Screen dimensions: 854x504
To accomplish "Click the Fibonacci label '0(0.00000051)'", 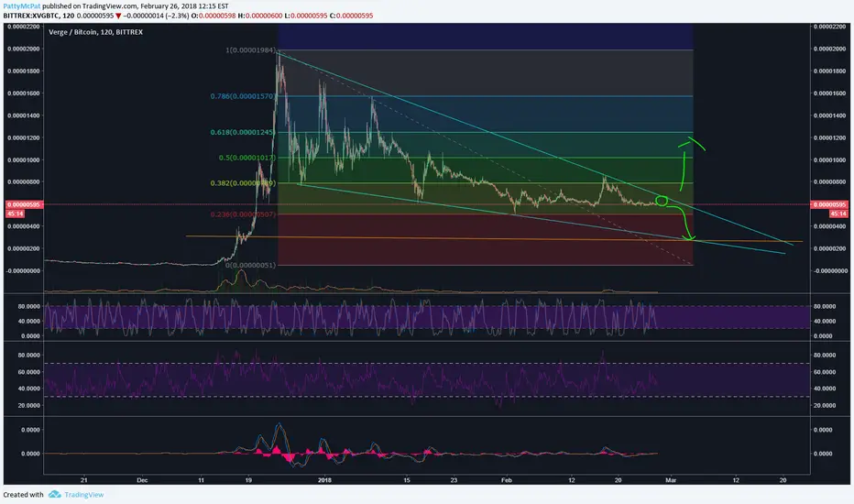I will 251,266.
